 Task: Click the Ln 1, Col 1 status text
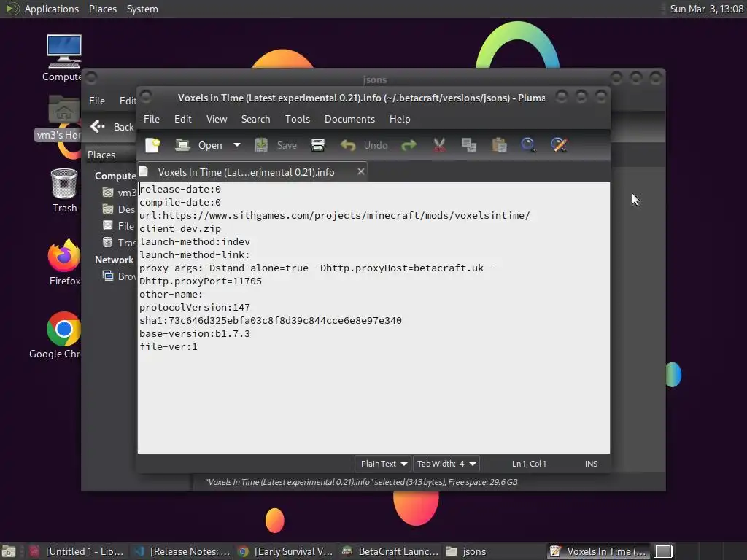coord(529,464)
